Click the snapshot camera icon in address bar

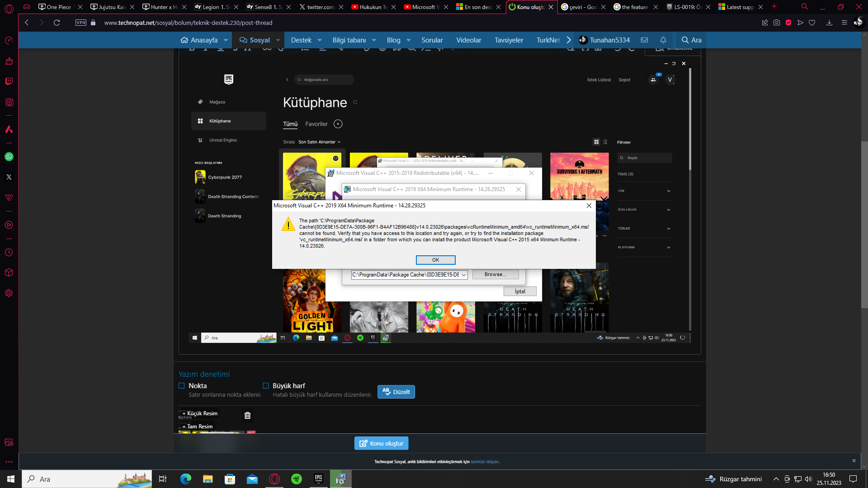[777, 23]
